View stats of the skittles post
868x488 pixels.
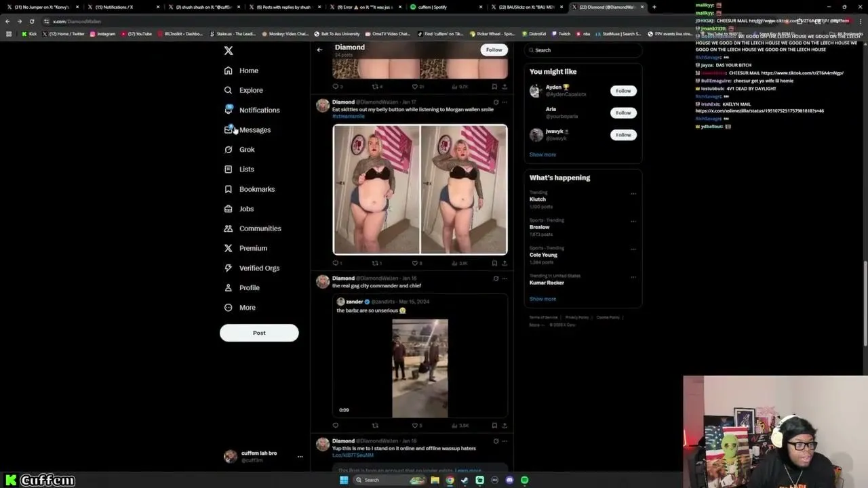coord(460,263)
